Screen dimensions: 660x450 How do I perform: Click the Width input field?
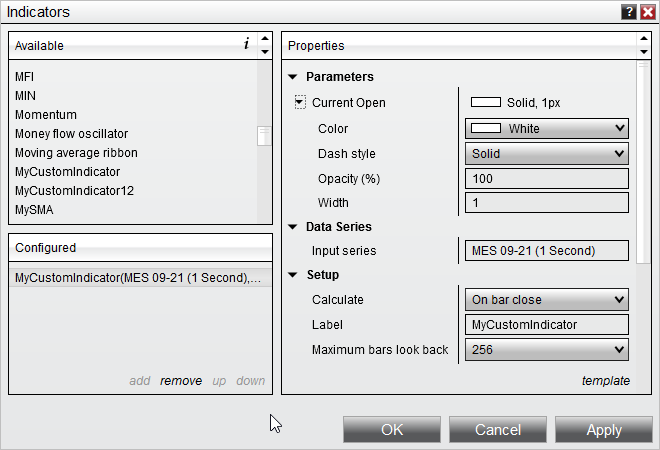546,203
